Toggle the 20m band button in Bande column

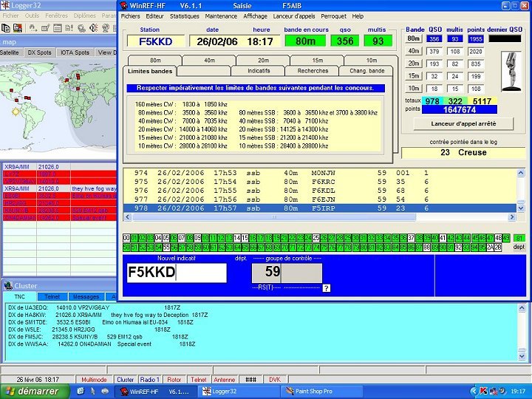click(414, 64)
